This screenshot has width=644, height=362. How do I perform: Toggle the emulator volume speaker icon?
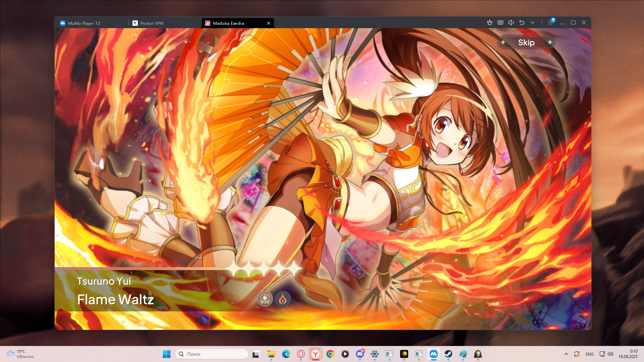click(511, 22)
